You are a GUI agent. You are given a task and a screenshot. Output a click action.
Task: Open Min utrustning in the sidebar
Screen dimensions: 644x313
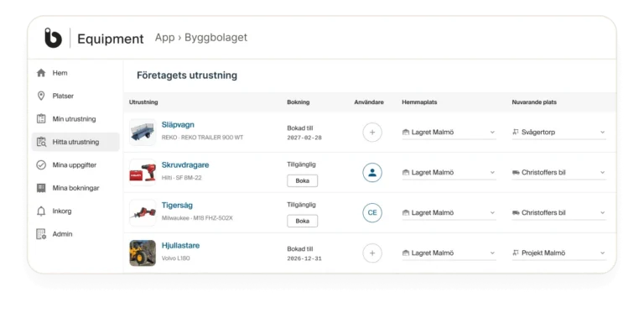(75, 119)
